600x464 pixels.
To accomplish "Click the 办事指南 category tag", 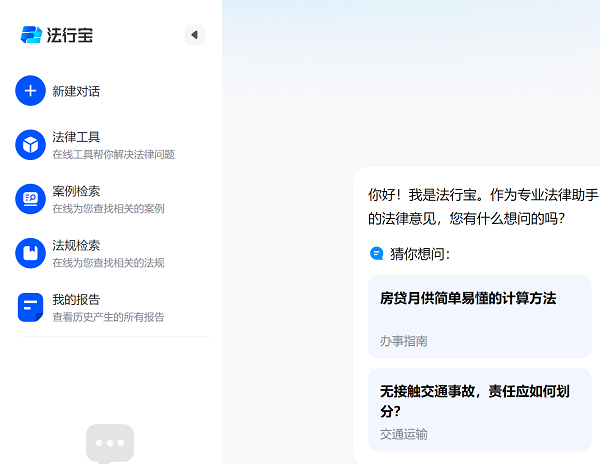I will point(404,341).
